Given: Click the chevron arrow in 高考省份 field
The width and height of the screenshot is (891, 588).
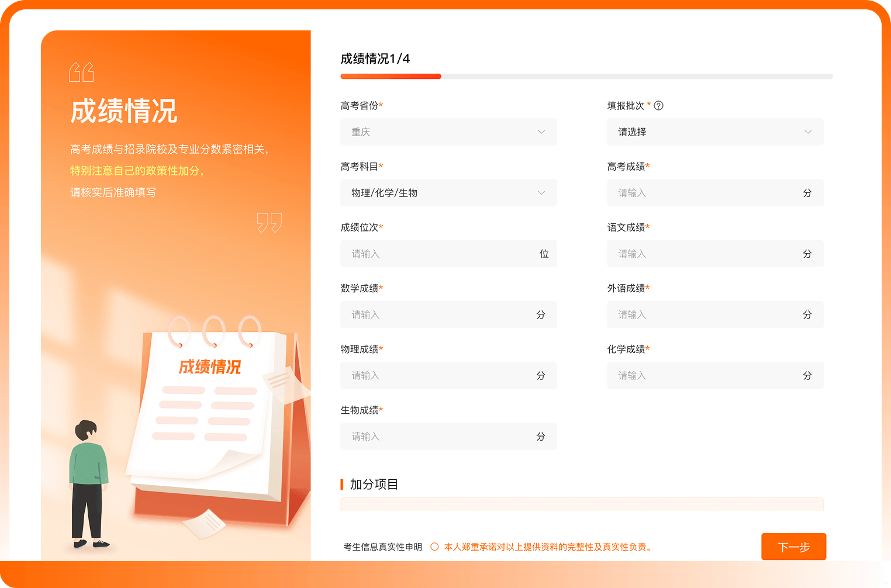Looking at the screenshot, I should [x=541, y=132].
